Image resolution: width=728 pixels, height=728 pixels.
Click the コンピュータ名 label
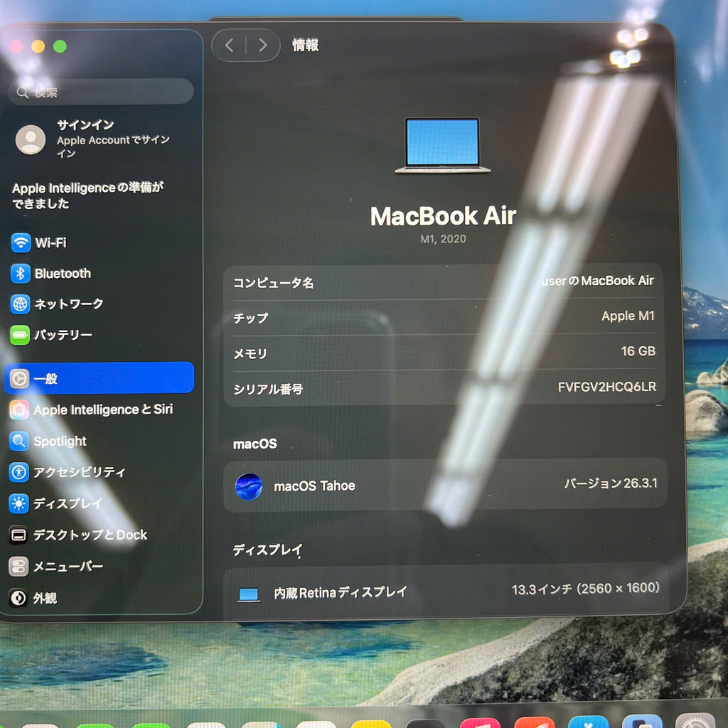[273, 283]
